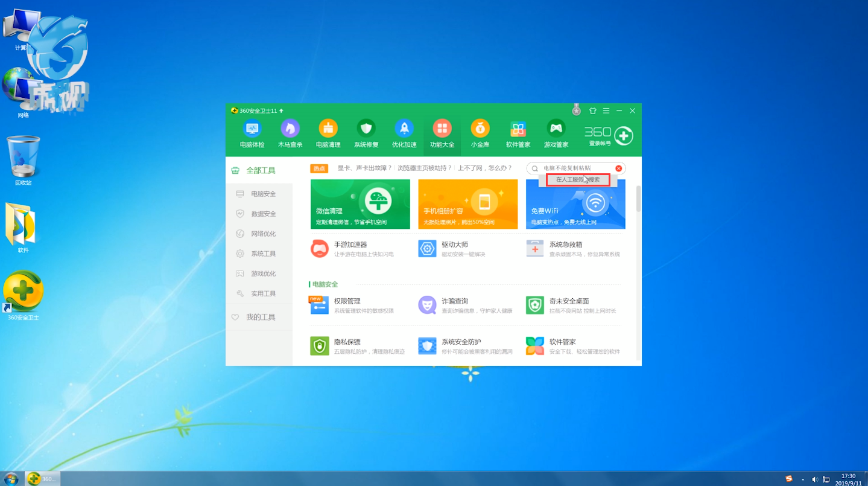Image resolution: width=868 pixels, height=486 pixels.
Task: Click the 上不了网，怎么办？ link
Action: pyautogui.click(x=485, y=168)
